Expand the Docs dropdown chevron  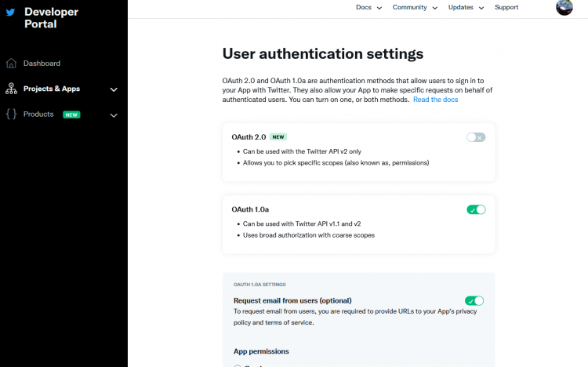pyautogui.click(x=379, y=8)
